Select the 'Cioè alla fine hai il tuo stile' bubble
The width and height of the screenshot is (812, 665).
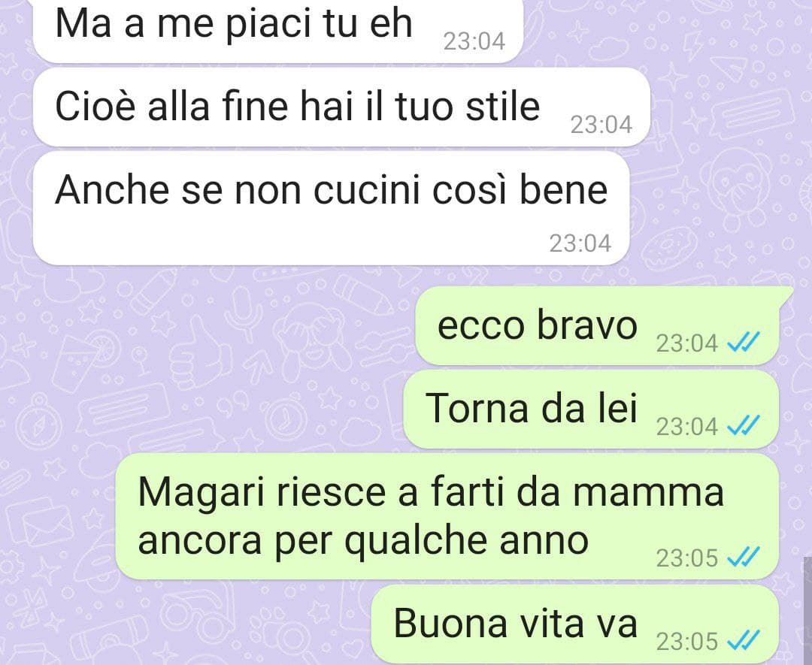[x=341, y=107]
